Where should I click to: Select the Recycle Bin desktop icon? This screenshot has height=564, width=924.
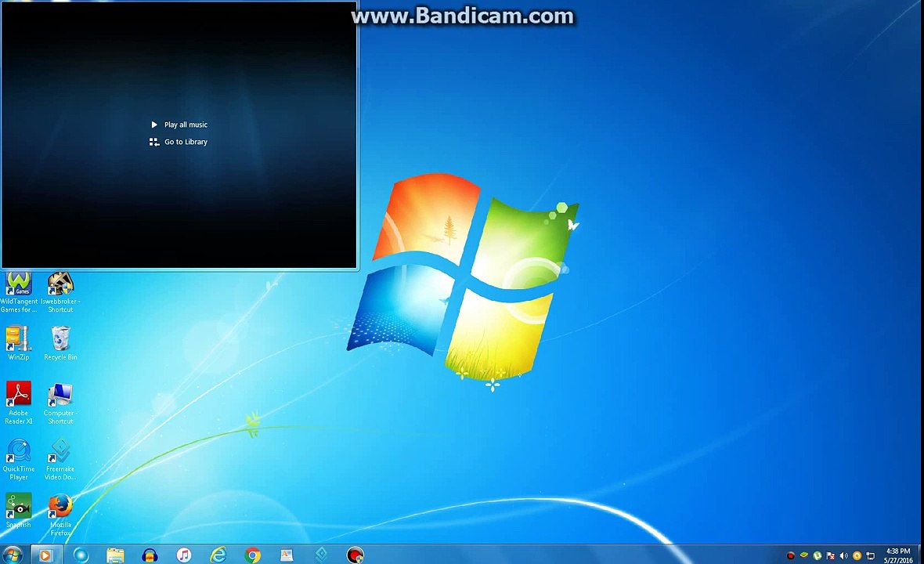point(60,344)
